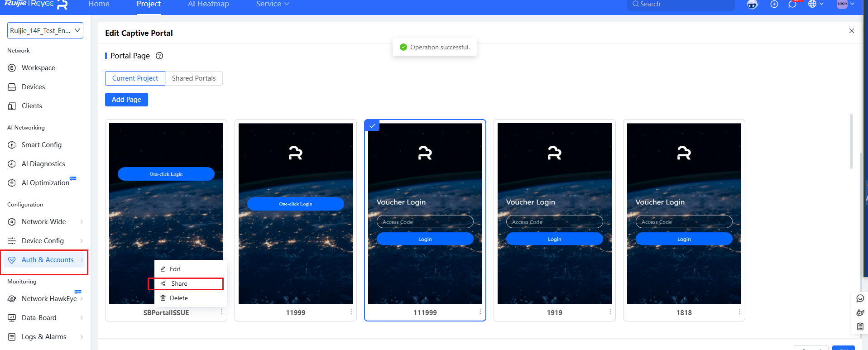Expand the Auth & Accounts chevron
The height and width of the screenshot is (350, 868).
click(x=82, y=260)
